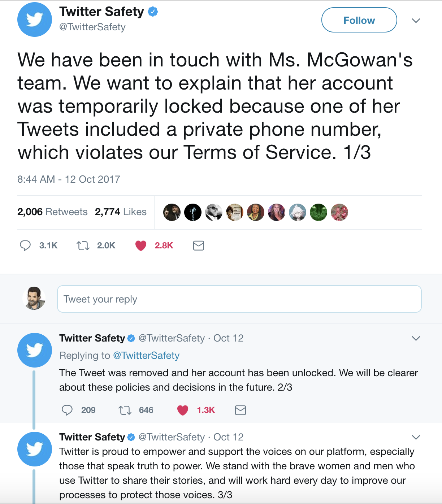Type in the Tweet your reply field
Viewport: 442px width, 504px height.
pos(239,299)
